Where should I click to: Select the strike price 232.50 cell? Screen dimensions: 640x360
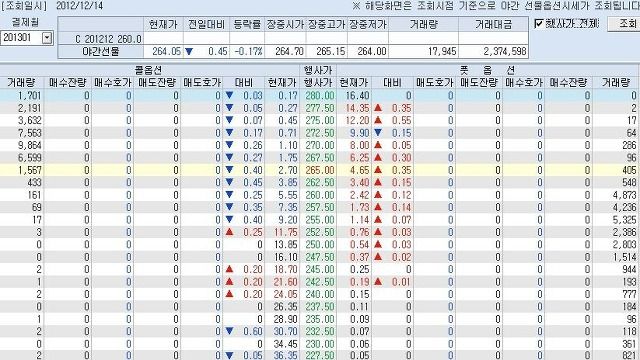(319, 331)
